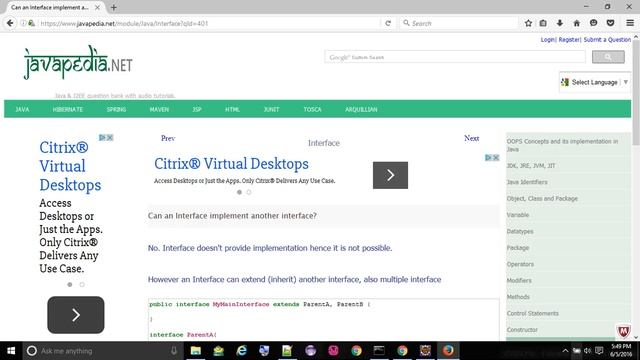
Task: Open HIBERNATE menu item
Action: point(68,109)
